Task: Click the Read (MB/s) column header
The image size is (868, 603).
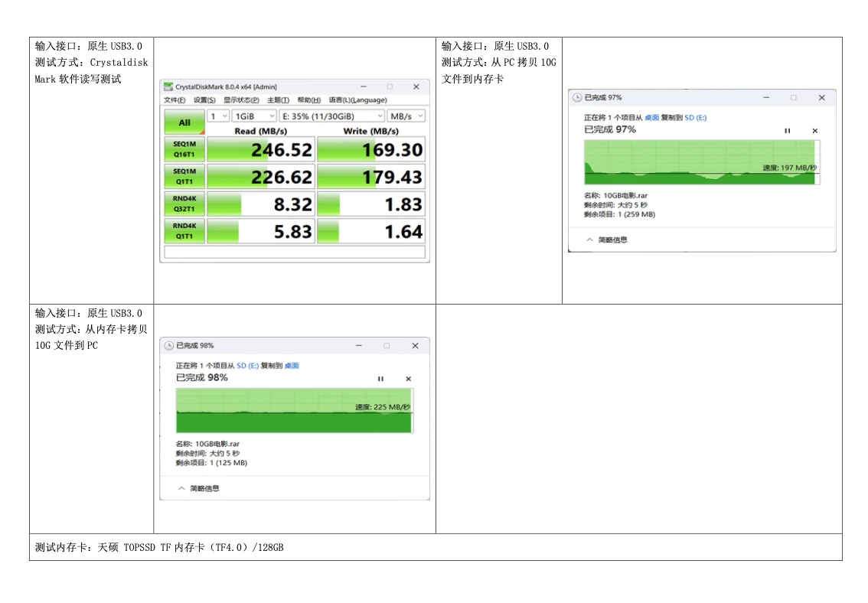Action: point(261,131)
